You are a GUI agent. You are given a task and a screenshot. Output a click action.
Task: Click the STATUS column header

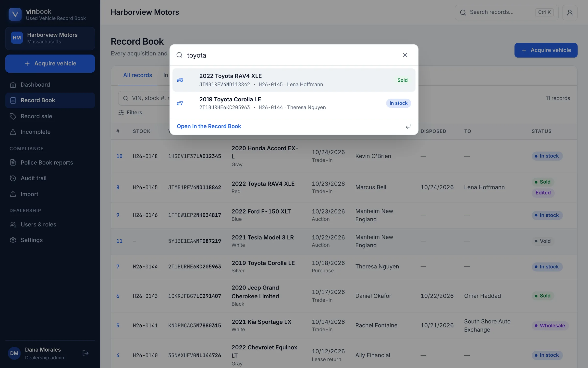click(x=541, y=131)
